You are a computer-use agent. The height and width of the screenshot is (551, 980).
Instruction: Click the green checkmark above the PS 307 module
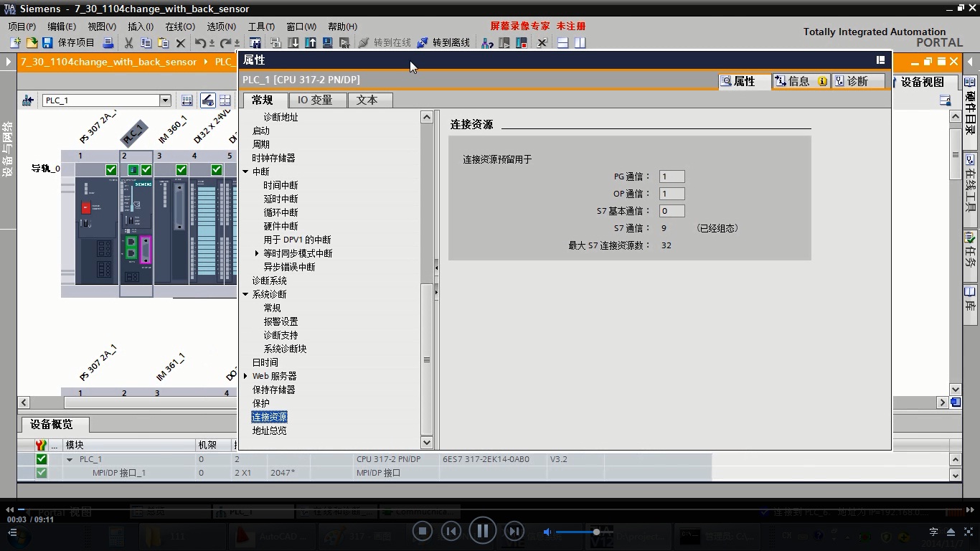pyautogui.click(x=110, y=170)
